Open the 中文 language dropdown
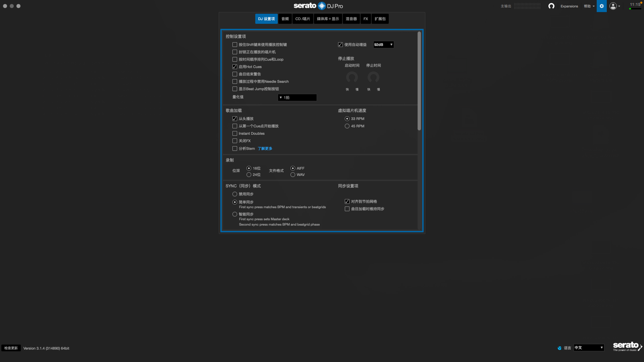Image resolution: width=644 pixels, height=362 pixels. 589,348
